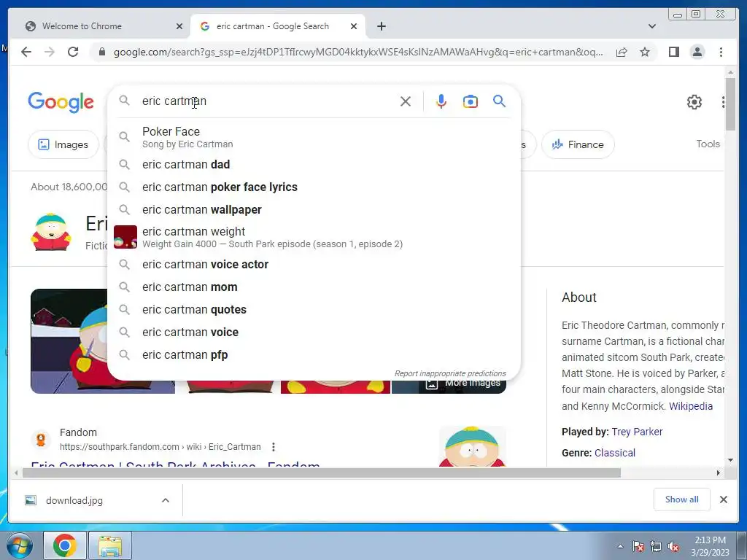Open Google quick settings gear
The width and height of the screenshot is (747, 560).
point(694,102)
